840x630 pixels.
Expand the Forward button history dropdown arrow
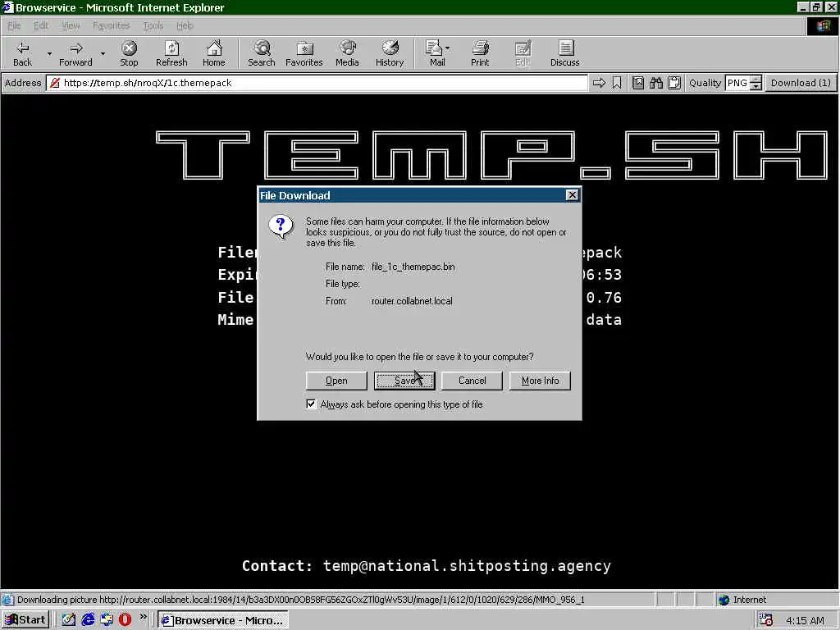click(x=103, y=53)
